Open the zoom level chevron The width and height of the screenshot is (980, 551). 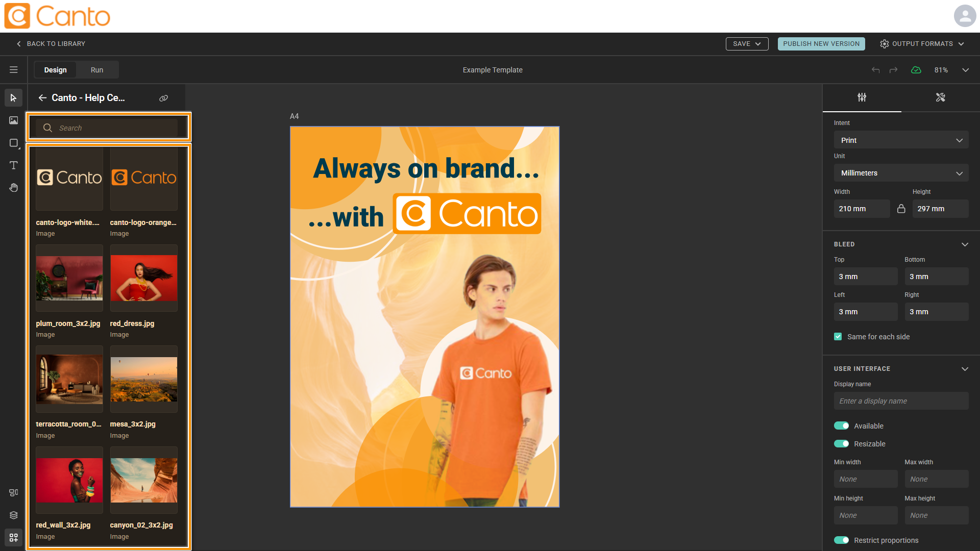coord(965,70)
